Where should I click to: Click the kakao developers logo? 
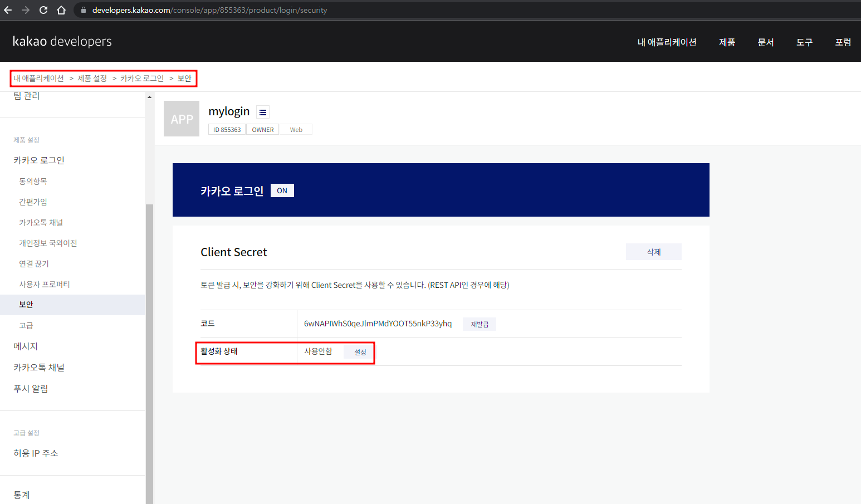click(x=62, y=41)
